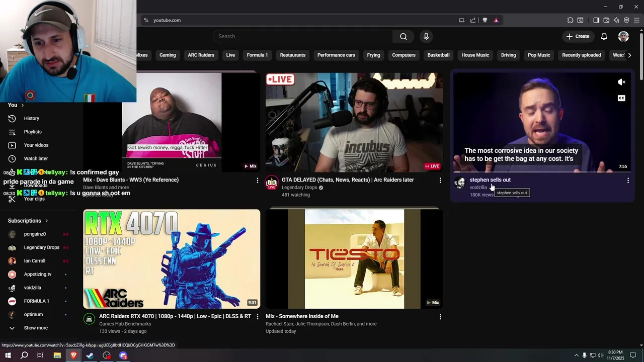Open the Brave Wallet icon

[x=606, y=20]
